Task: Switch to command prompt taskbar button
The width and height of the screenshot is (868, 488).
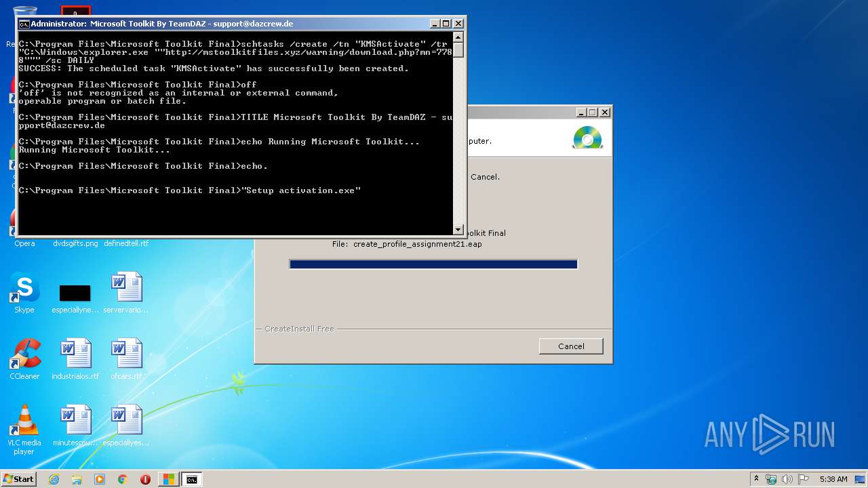Action: point(192,479)
